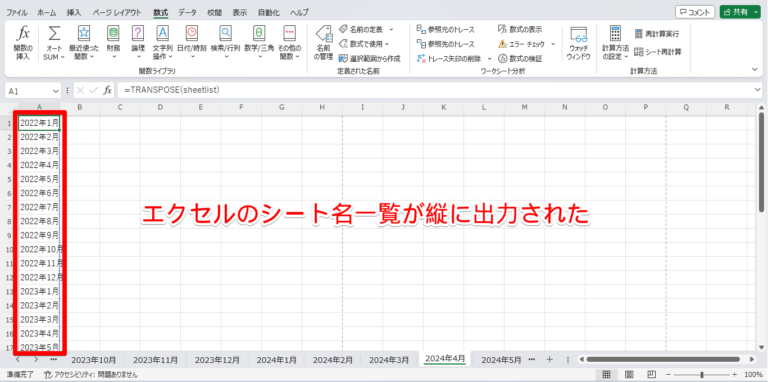Select the 2023年10月 sheet tab
Viewport: 768px width, 382px height.
point(94,360)
